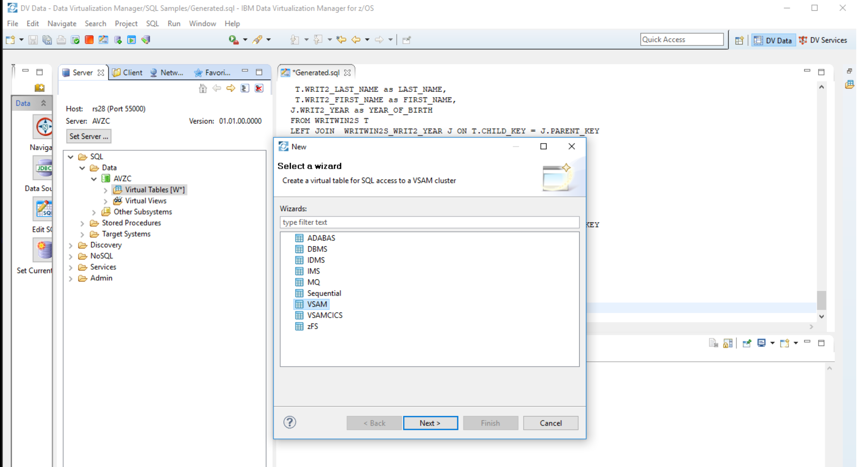The width and height of the screenshot is (868, 467).
Task: Select the VSAMCICS wizard entry
Action: (x=319, y=315)
